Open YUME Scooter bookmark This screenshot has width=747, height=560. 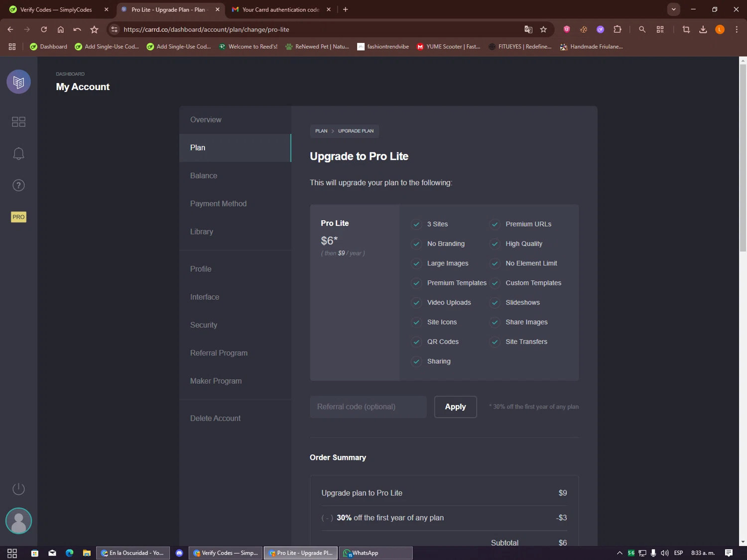[448, 47]
